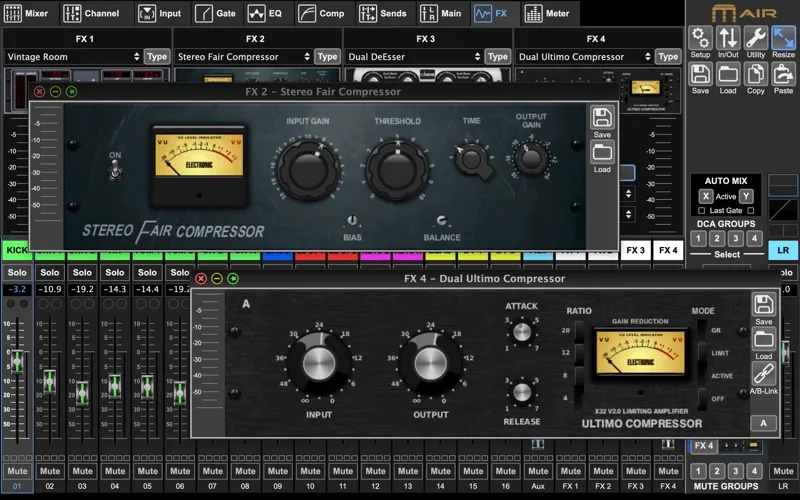Toggle Solo on channel 03

(82, 272)
